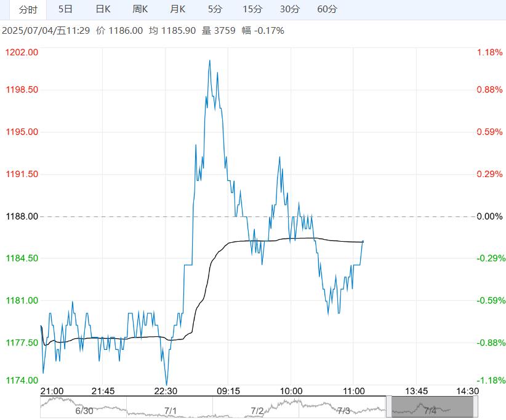Click the 1202.00 top price label
Screen dimensions: 506x420
point(22,52)
